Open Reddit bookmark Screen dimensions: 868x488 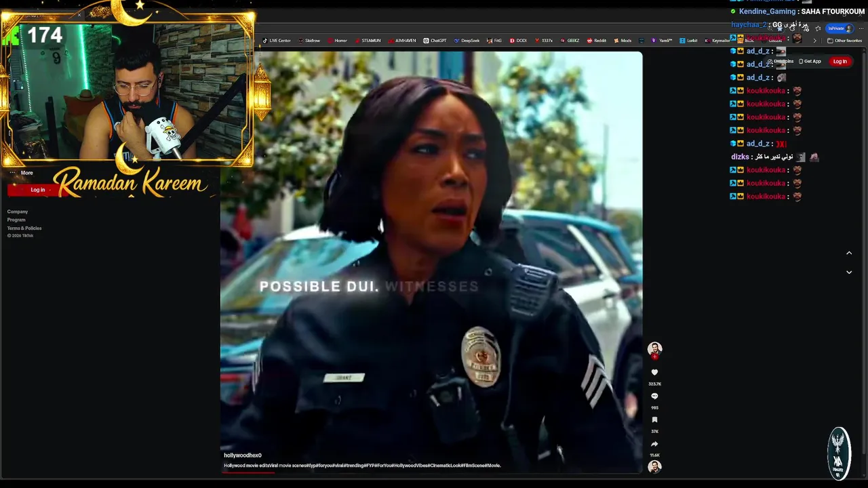(597, 41)
